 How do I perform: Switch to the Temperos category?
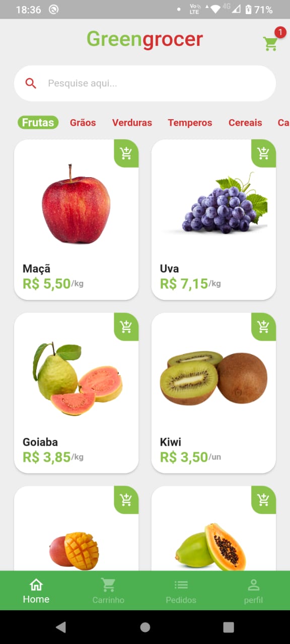pos(190,122)
